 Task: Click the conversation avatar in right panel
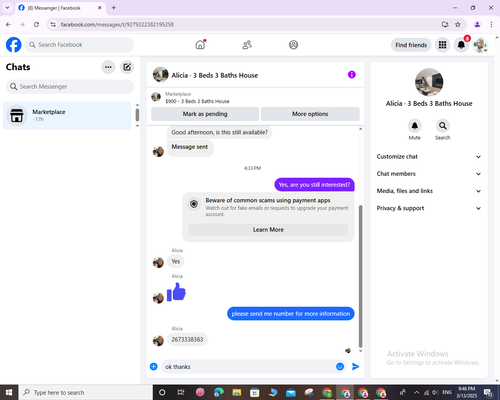[x=429, y=82]
